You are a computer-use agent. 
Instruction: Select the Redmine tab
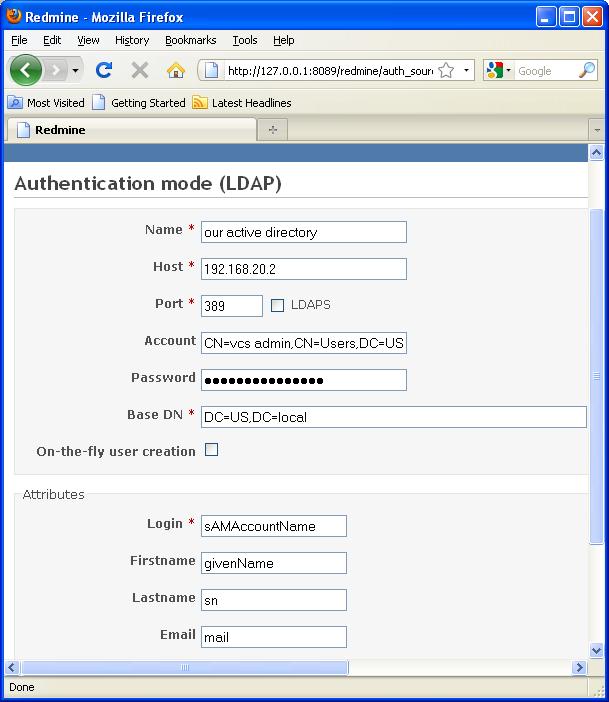click(132, 130)
